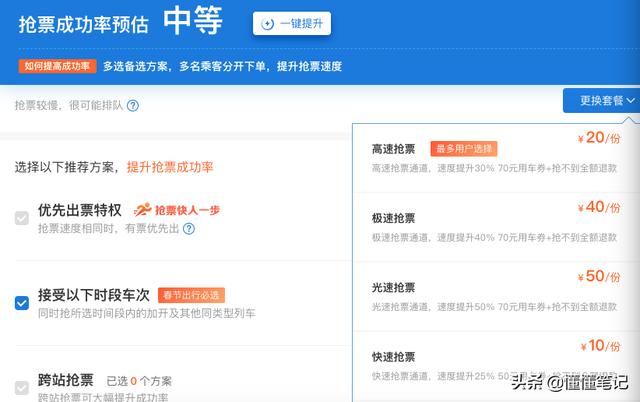
Task: Click the 一键提升 boost button
Action: [x=292, y=24]
